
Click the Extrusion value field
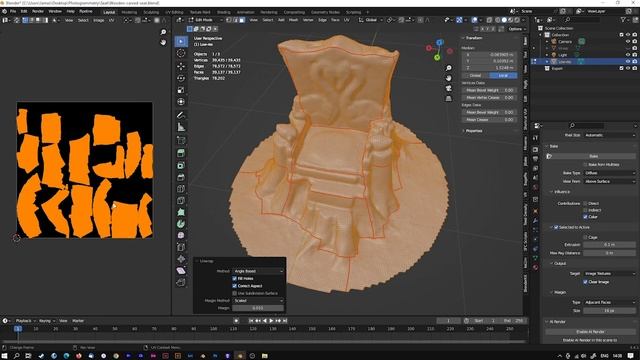point(609,245)
